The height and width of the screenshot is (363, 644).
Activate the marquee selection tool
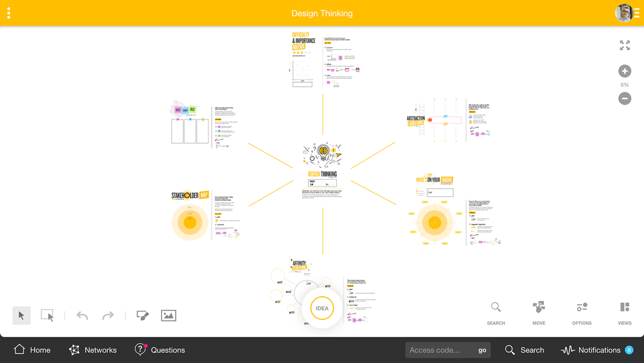47,315
